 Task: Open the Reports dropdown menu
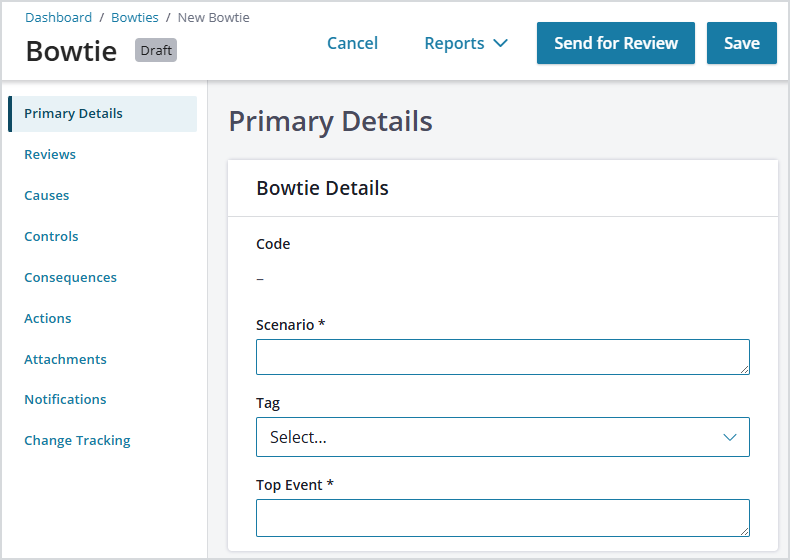[x=466, y=43]
